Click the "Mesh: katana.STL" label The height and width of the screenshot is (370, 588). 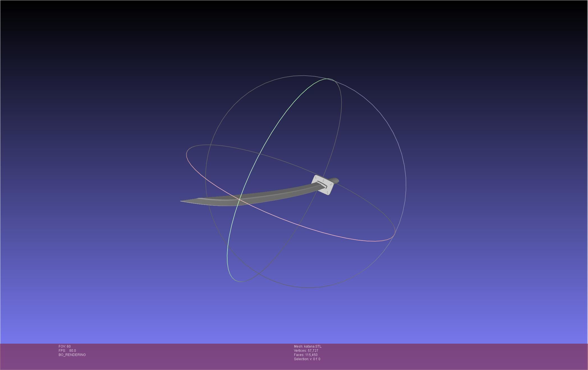(x=307, y=346)
